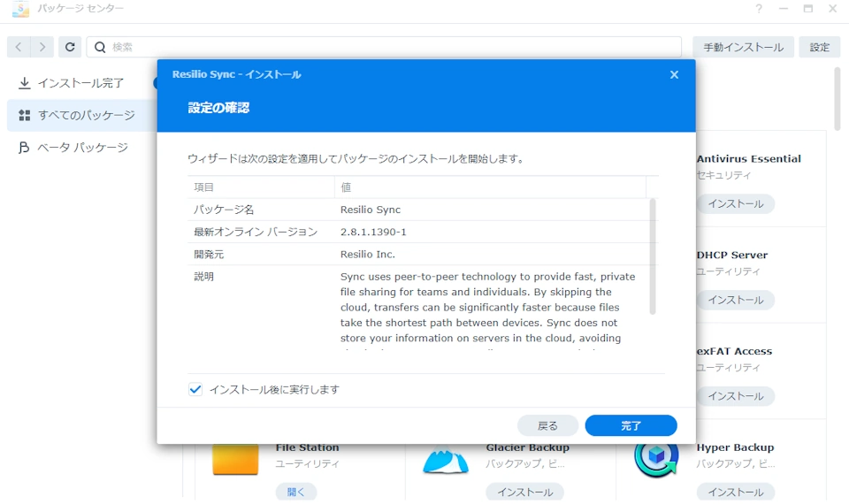Click the back navigation arrow in the toolbar
The width and height of the screenshot is (849, 504).
coord(19,47)
